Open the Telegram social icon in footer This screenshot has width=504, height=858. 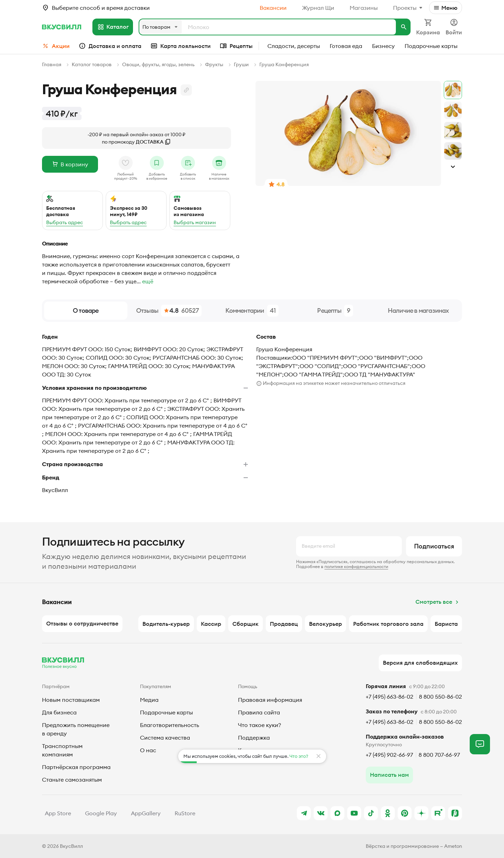click(304, 813)
